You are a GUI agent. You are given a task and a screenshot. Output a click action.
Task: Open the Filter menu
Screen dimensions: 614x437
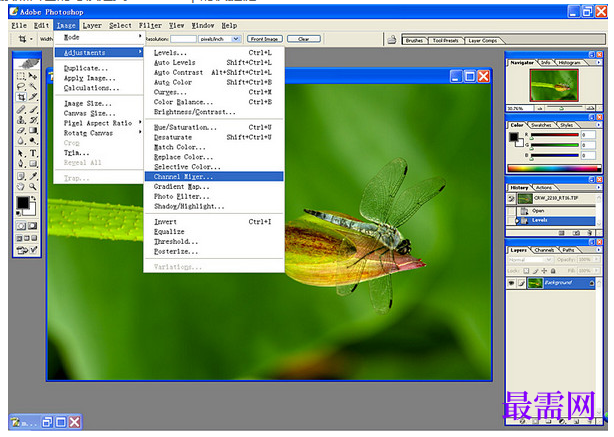[x=150, y=25]
